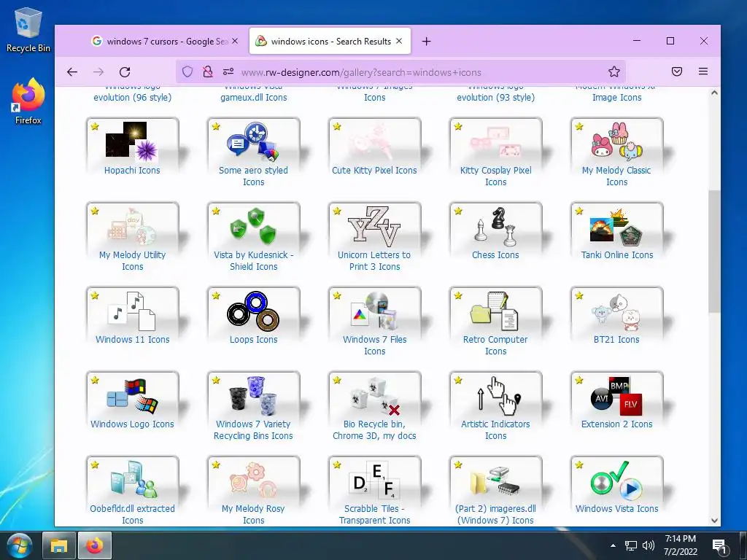
Task: Open BT21 Icons link
Action: click(616, 340)
